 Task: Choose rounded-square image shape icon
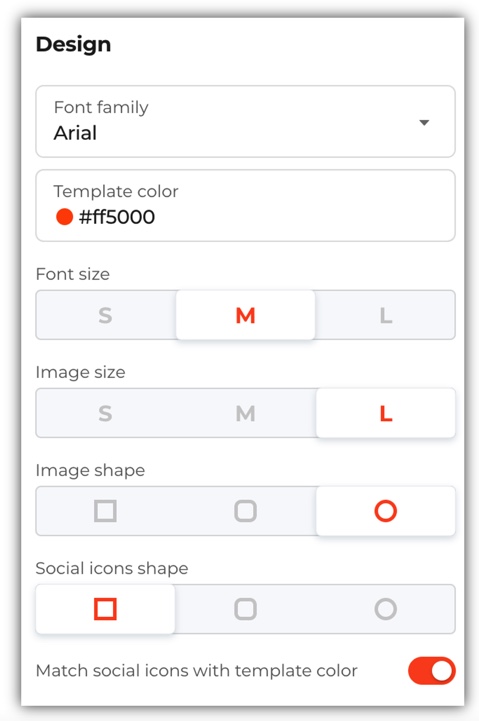tap(245, 511)
